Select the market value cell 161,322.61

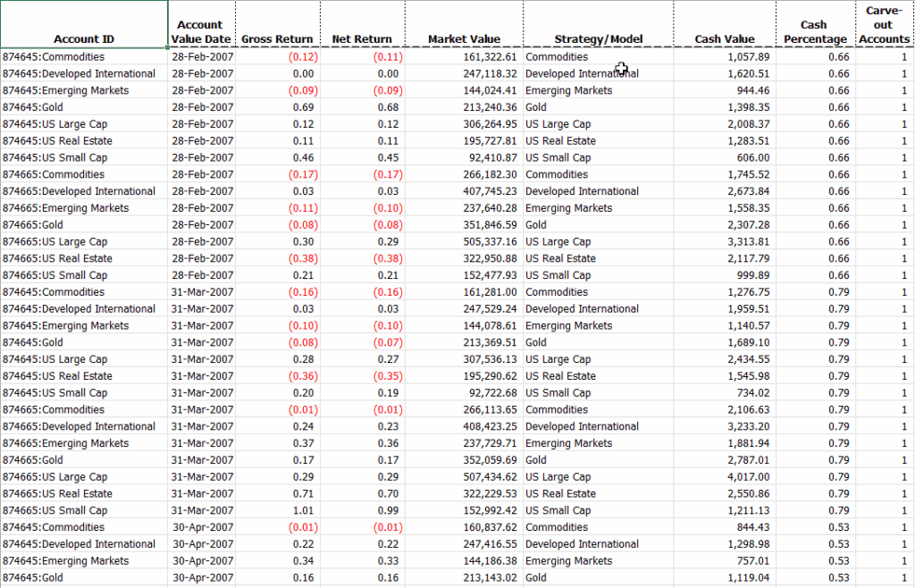click(464, 56)
